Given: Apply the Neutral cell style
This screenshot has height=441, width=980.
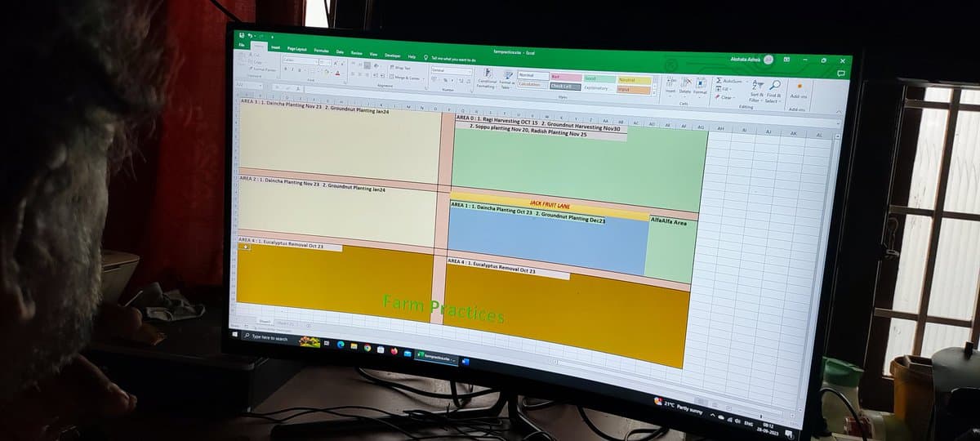Looking at the screenshot, I should pyautogui.click(x=635, y=80).
